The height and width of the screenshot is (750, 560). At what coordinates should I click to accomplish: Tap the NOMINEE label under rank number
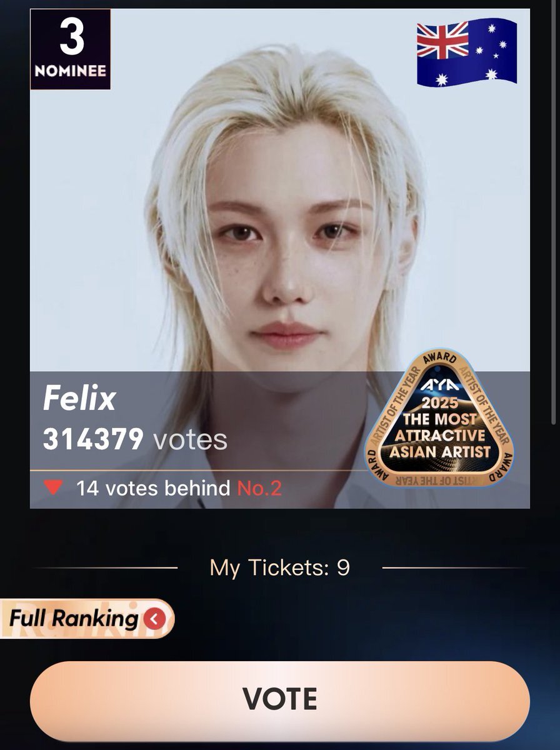(x=71, y=70)
